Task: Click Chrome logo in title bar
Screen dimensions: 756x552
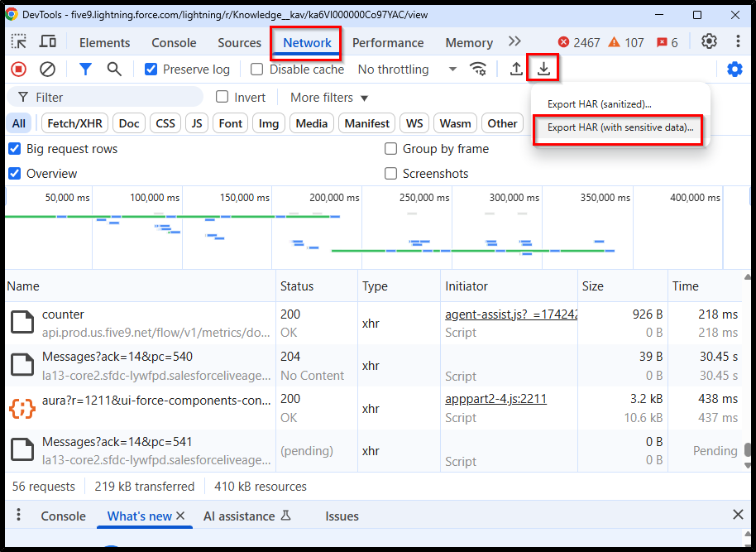Action: tap(12, 14)
